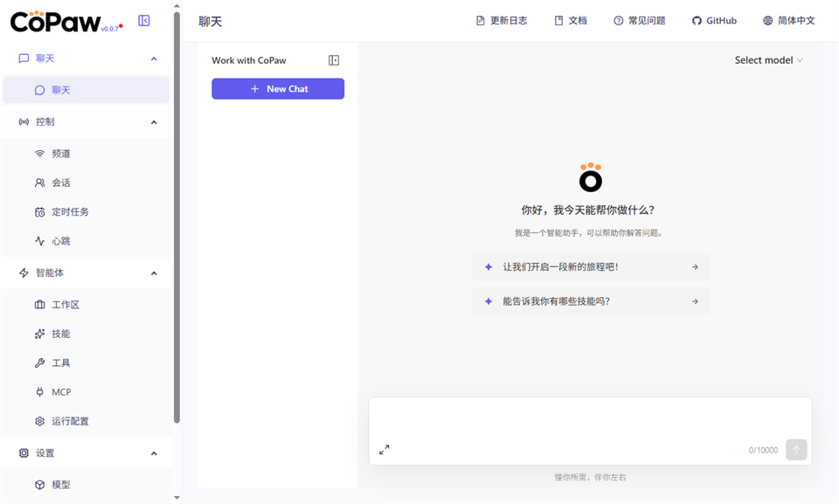Click the 智能体 lightning icon
This screenshot has width=839, height=504.
[24, 273]
